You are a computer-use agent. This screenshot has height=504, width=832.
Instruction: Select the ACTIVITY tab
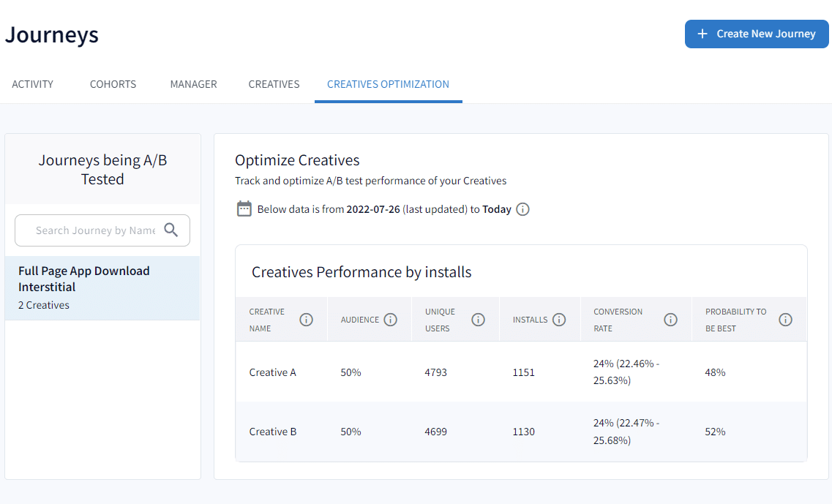click(32, 84)
